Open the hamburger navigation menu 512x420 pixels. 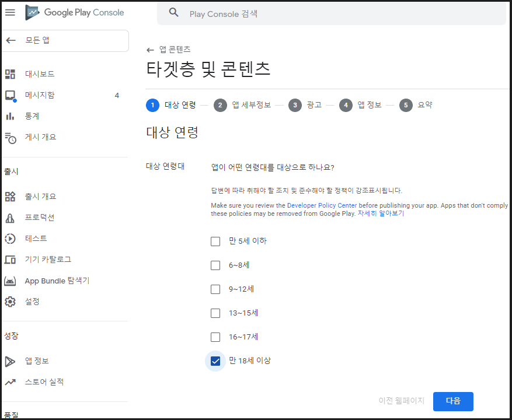[x=10, y=12]
